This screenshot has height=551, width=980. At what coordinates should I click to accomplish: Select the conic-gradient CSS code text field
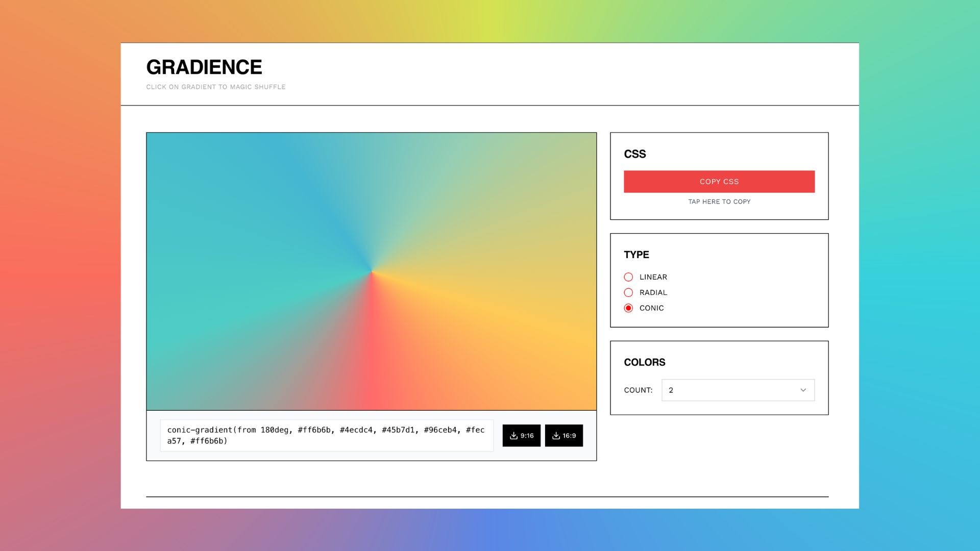point(327,435)
